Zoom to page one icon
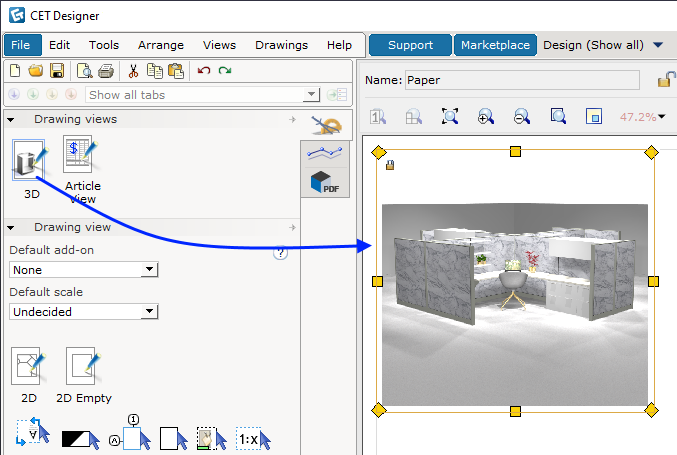The image size is (677, 455). pos(378,117)
